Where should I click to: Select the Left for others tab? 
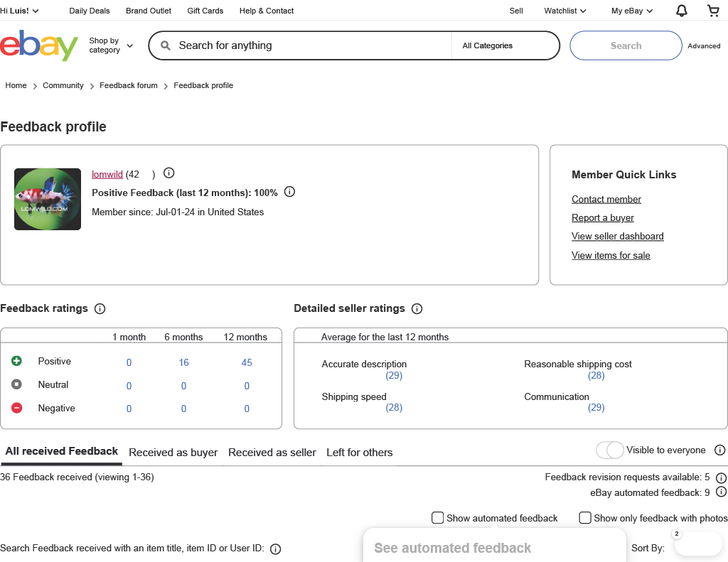point(359,453)
